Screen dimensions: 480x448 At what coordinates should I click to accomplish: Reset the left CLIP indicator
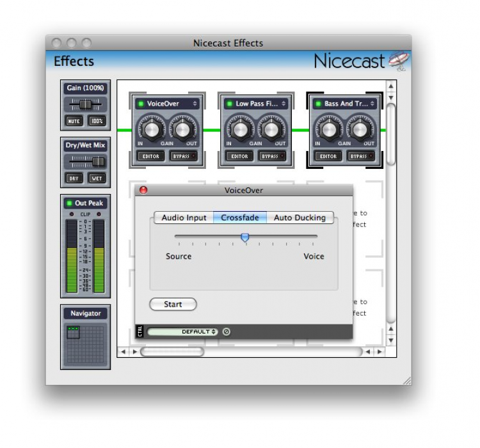click(x=72, y=214)
